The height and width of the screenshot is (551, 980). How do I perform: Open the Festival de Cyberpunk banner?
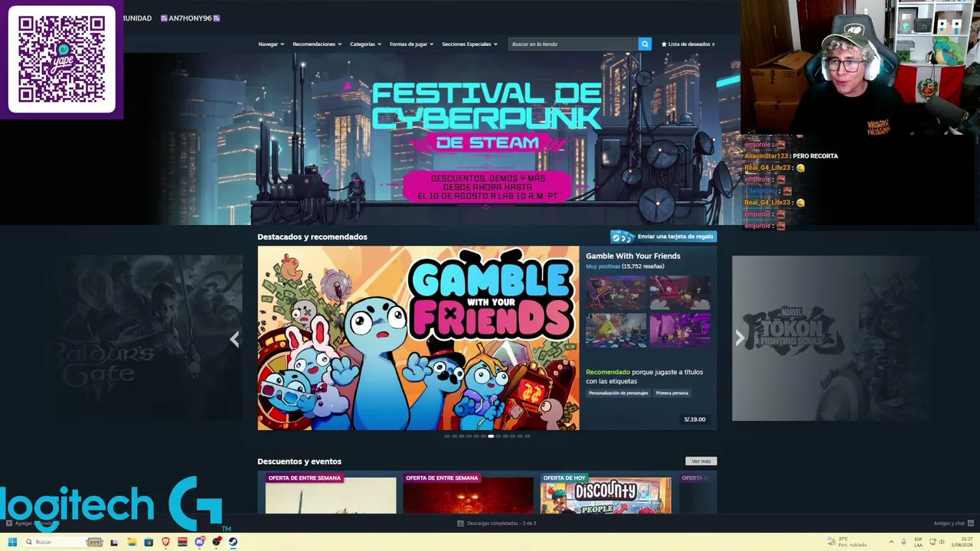[x=487, y=139]
